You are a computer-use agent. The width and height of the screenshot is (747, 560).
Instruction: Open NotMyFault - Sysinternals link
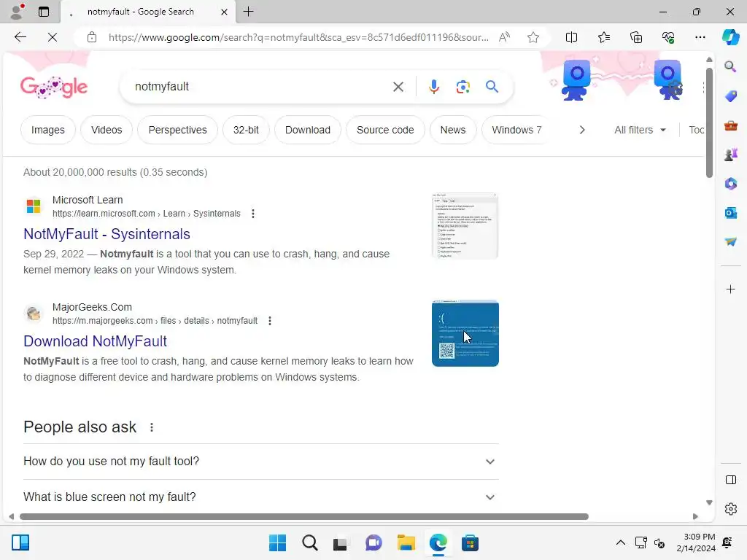pyautogui.click(x=107, y=234)
